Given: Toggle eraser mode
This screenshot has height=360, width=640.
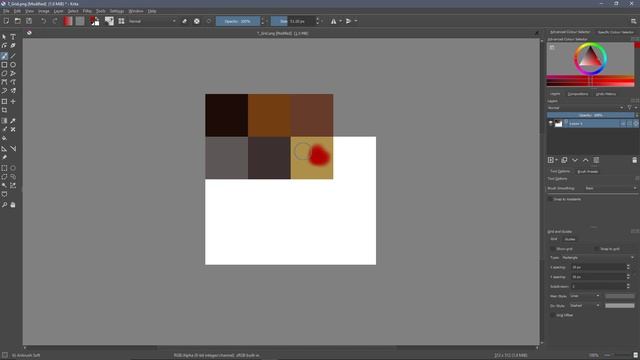Looking at the screenshot, I should coord(184,21).
